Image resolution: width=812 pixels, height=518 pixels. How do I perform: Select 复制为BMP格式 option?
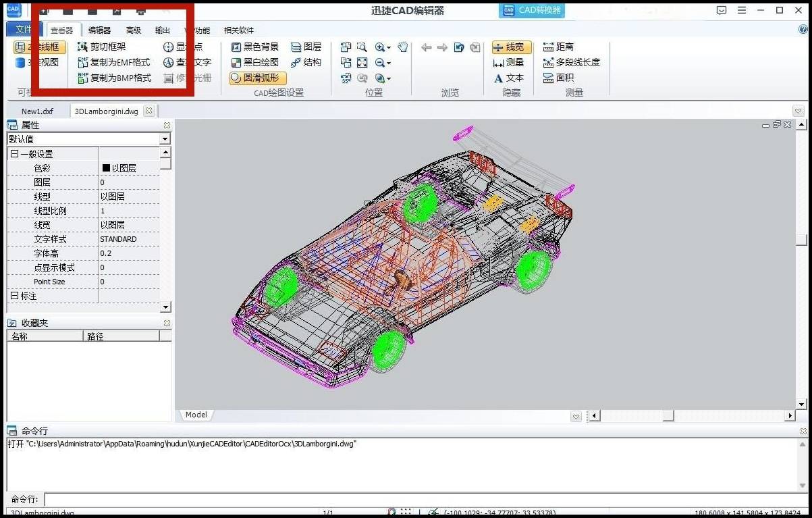(114, 78)
